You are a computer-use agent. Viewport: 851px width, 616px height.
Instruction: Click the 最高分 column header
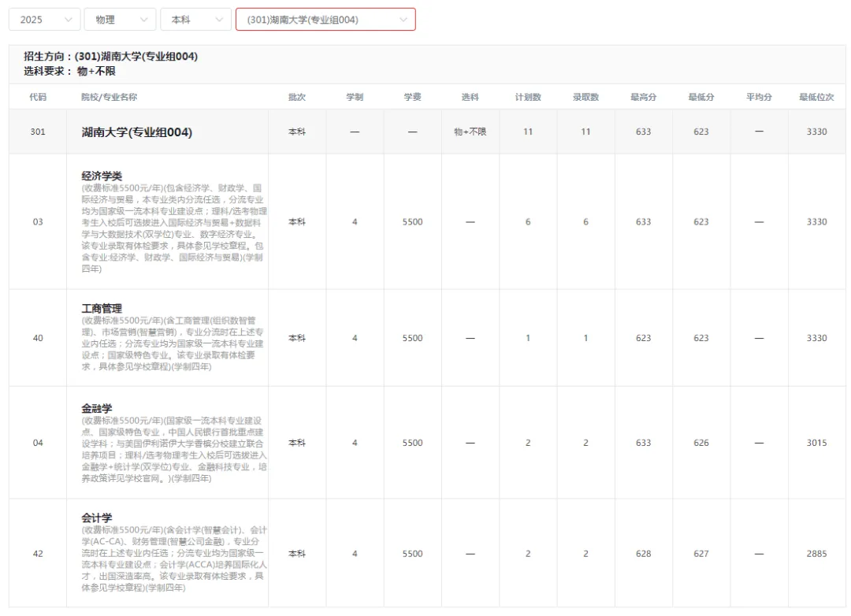point(643,97)
